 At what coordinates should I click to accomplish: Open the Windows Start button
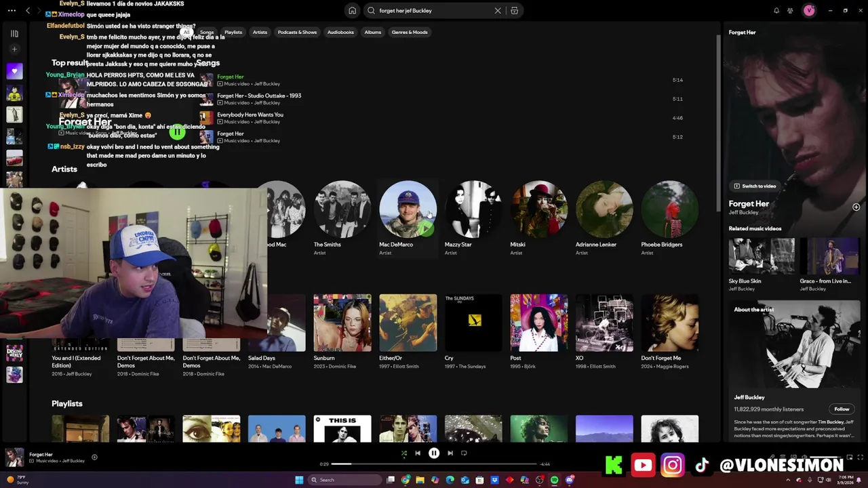pos(299,480)
